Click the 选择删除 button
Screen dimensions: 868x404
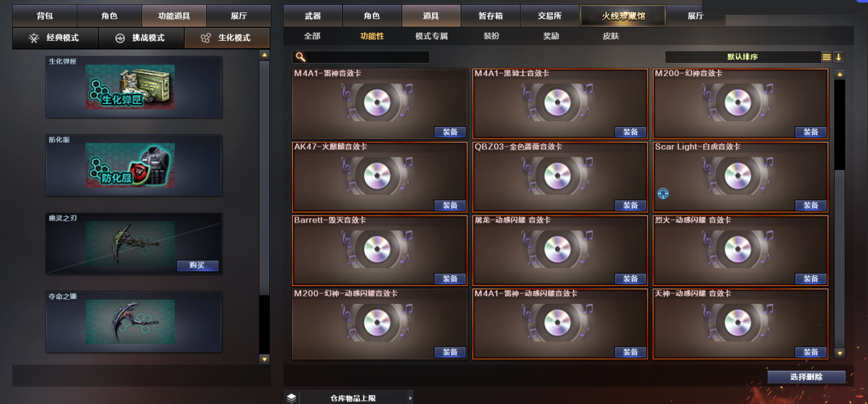806,377
